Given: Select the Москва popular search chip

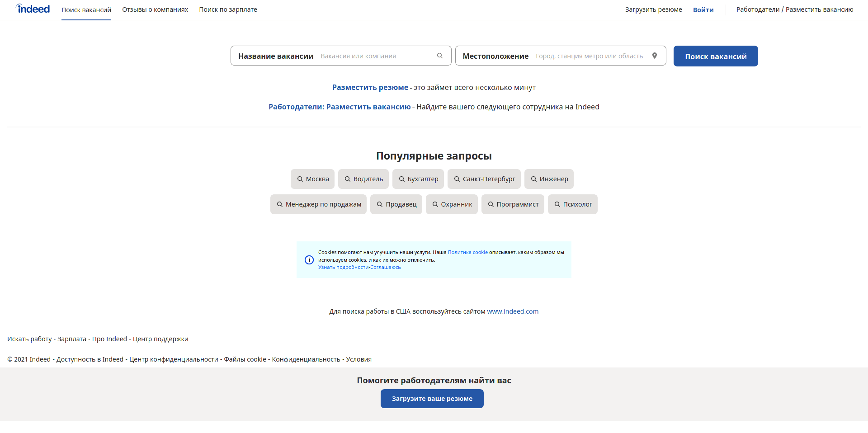Looking at the screenshot, I should 312,179.
